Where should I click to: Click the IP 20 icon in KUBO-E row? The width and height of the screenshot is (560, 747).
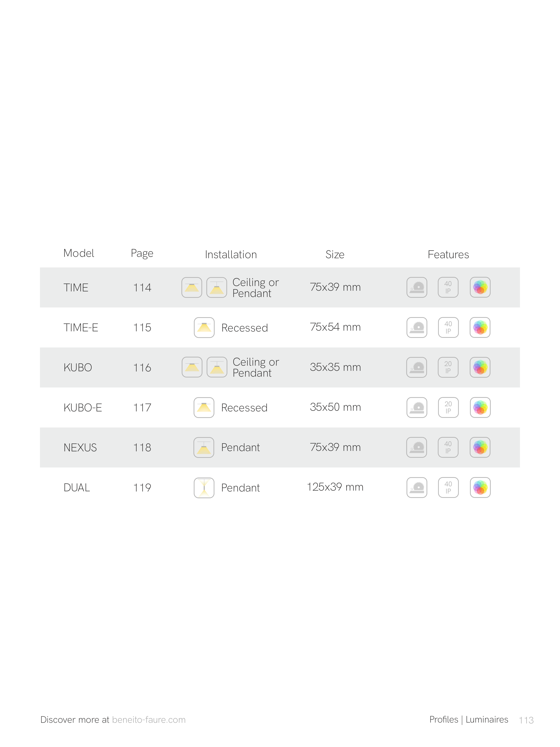[448, 407]
